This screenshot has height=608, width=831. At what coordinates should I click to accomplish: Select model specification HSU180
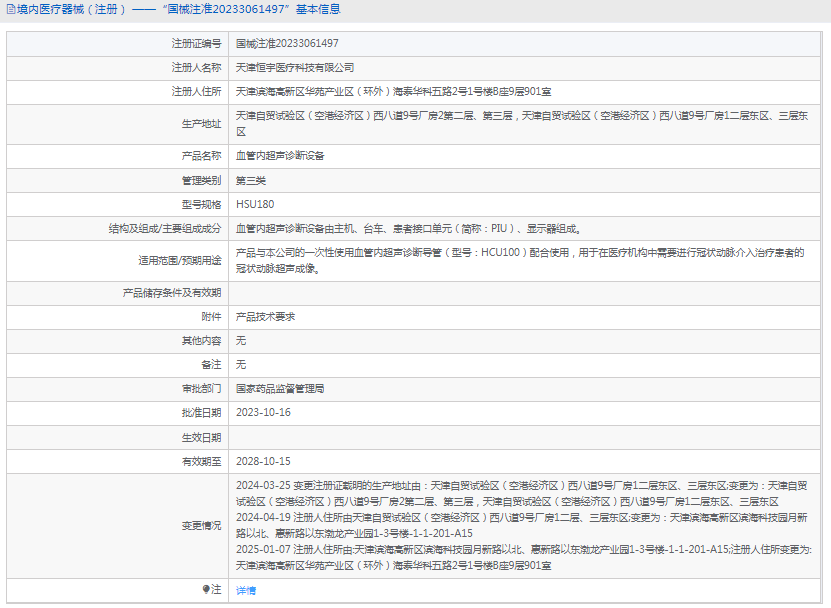(x=255, y=205)
